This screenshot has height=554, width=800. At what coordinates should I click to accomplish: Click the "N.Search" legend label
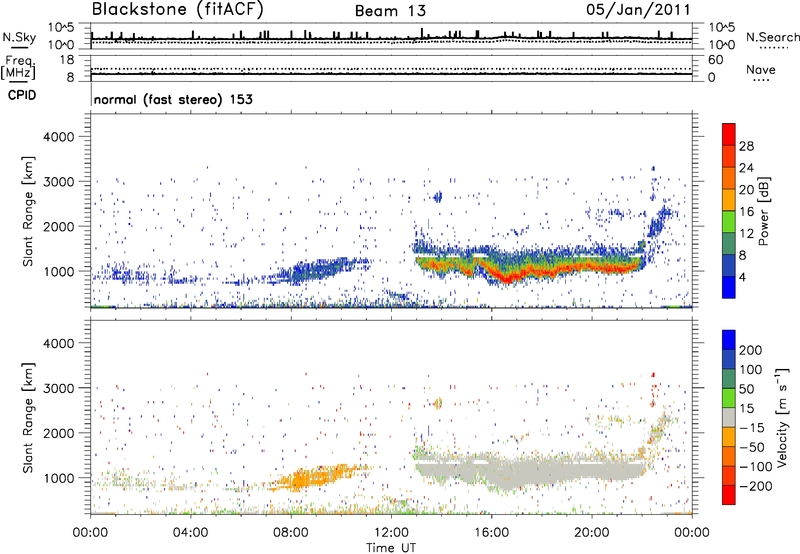772,37
